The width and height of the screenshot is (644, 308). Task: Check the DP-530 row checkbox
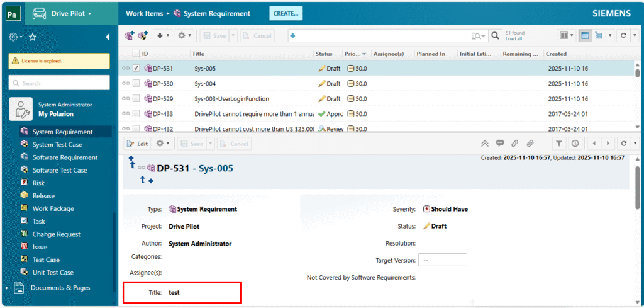point(136,83)
